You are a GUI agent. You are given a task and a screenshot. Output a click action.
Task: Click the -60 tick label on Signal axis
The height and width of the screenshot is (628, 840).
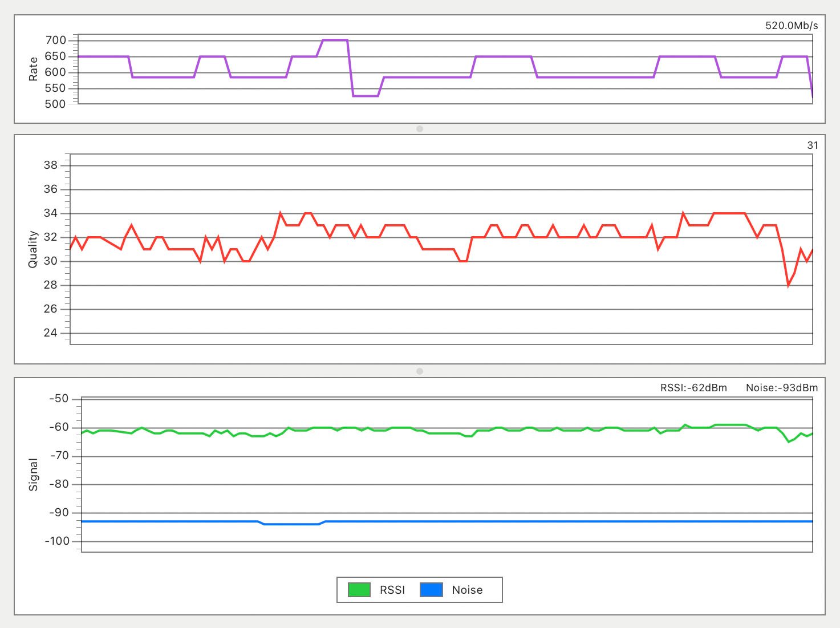[59, 427]
